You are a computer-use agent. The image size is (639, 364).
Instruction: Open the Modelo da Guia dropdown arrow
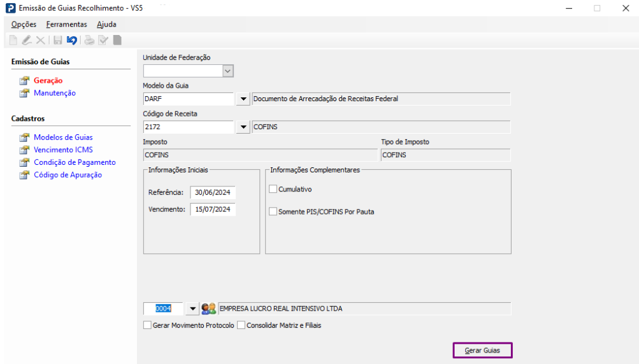243,99
